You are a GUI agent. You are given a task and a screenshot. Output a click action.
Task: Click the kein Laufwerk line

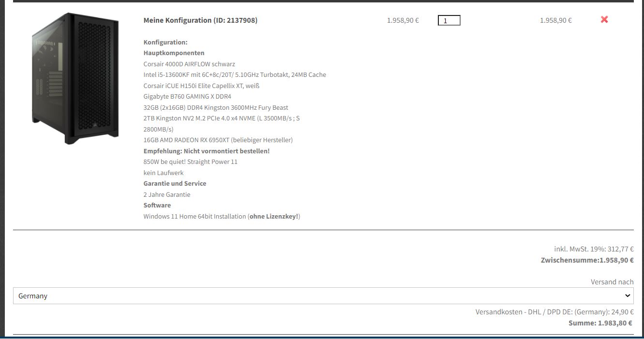coord(164,173)
